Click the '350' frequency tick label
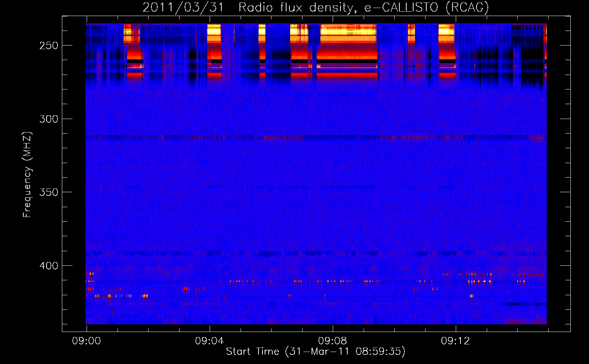The height and width of the screenshot is (364, 589). [49, 192]
